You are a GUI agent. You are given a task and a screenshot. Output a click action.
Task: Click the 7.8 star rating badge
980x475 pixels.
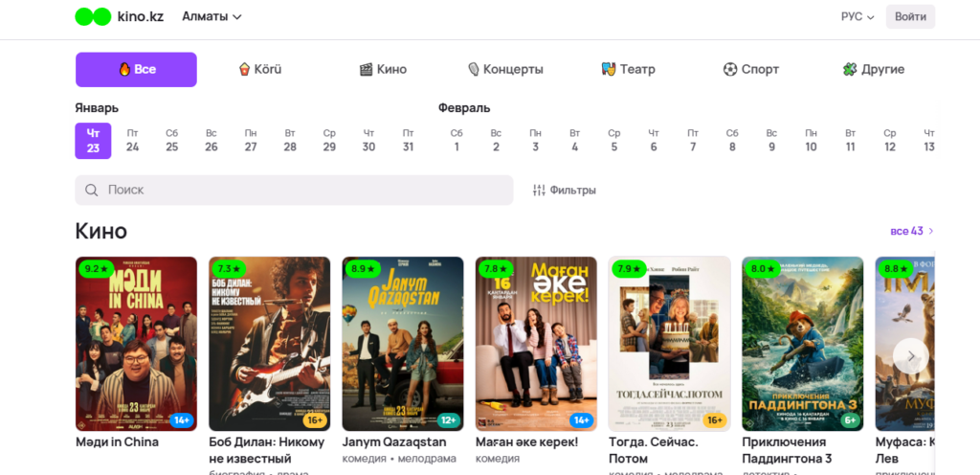[x=496, y=269]
